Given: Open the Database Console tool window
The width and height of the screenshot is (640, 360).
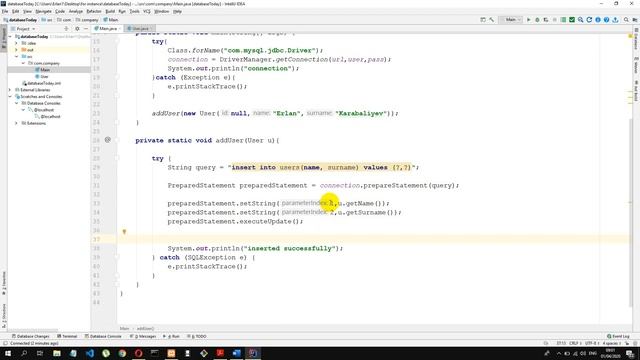Looking at the screenshot, I should click(x=103, y=336).
